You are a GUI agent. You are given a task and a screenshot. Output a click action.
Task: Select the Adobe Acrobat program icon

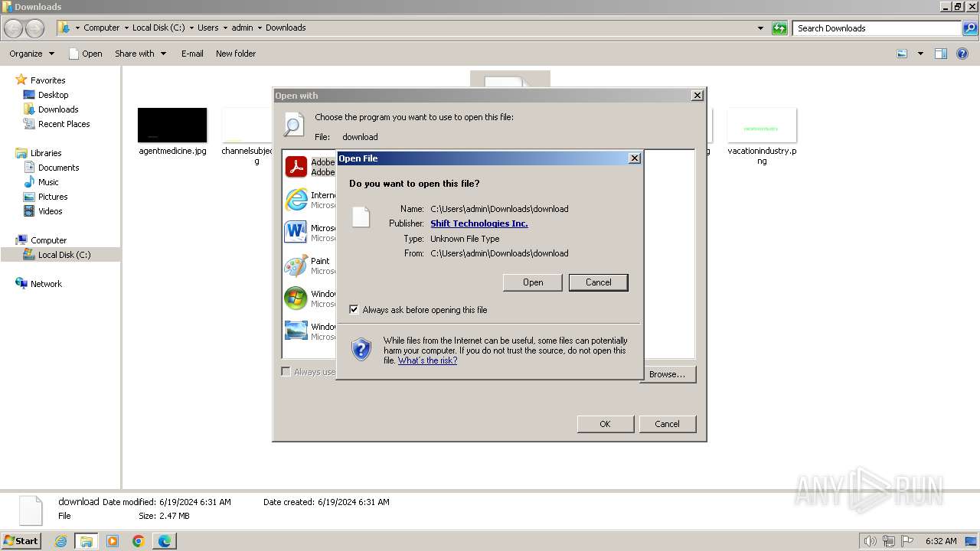[296, 167]
